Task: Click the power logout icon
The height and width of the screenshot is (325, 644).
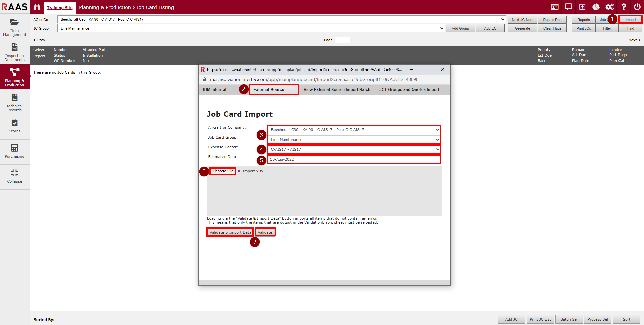Action: click(637, 7)
